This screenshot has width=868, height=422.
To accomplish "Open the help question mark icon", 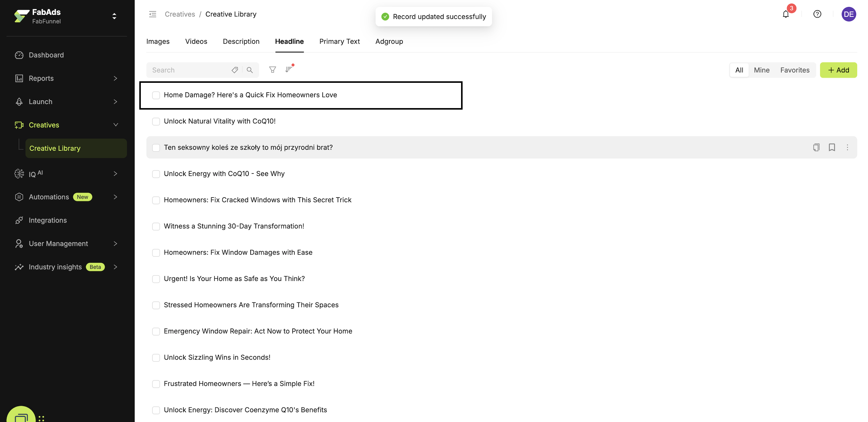I will 817,14.
